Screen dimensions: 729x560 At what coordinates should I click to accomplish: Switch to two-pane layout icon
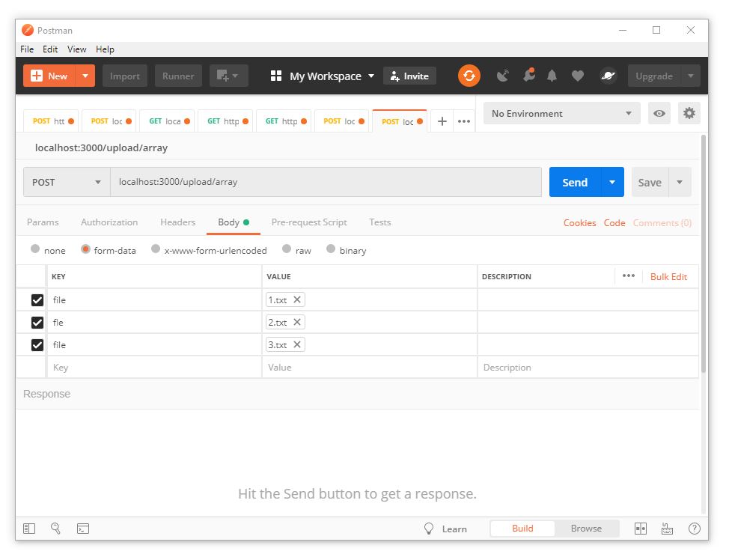(x=640, y=529)
